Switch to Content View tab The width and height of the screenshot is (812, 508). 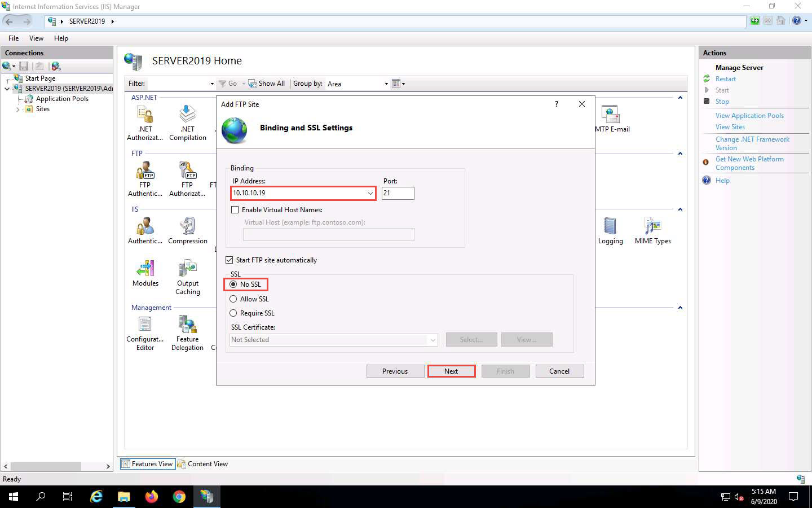coord(202,464)
